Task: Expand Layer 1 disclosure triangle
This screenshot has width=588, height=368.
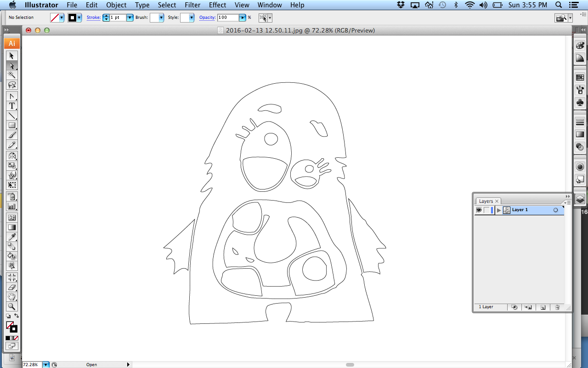Action: [499, 210]
